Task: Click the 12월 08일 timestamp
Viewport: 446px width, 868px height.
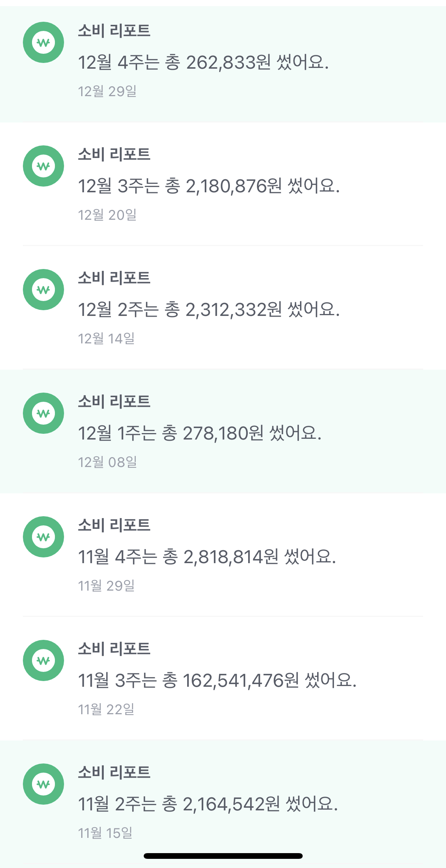Action: (x=107, y=462)
